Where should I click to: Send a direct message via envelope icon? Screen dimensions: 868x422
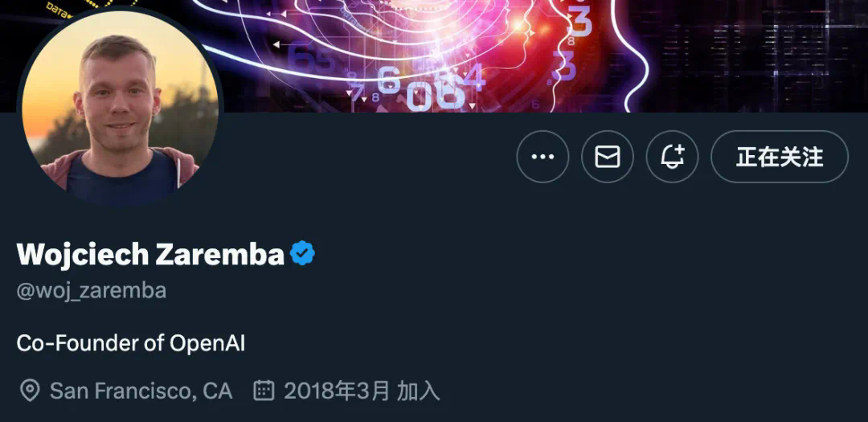[608, 157]
